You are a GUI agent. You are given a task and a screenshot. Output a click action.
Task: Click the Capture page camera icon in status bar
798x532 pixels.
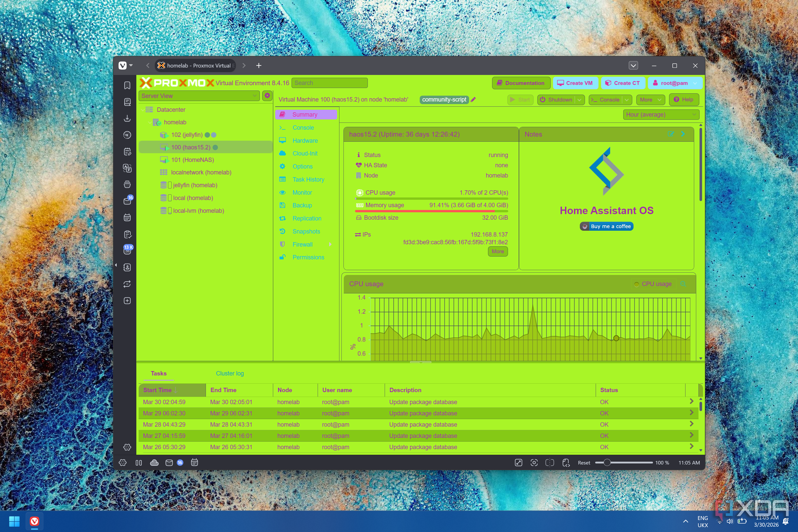(534, 462)
